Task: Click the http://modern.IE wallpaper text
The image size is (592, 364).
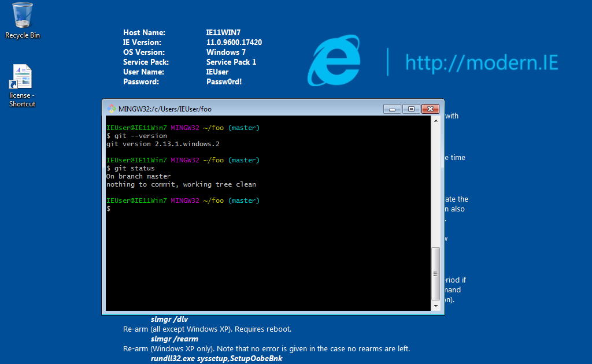Action: (x=482, y=62)
